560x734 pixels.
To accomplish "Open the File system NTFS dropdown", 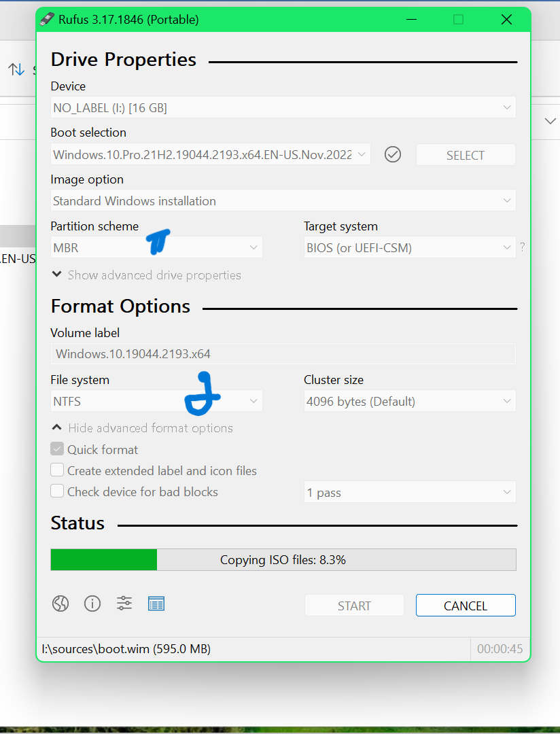I will [x=156, y=401].
